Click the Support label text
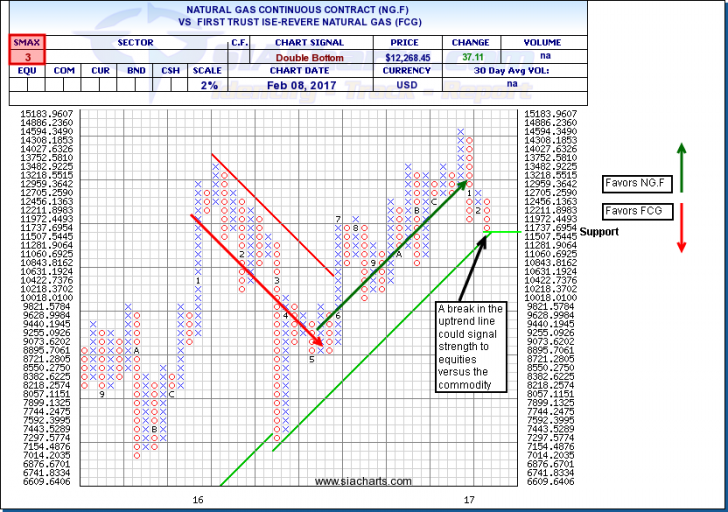The image size is (728, 512). 599,232
